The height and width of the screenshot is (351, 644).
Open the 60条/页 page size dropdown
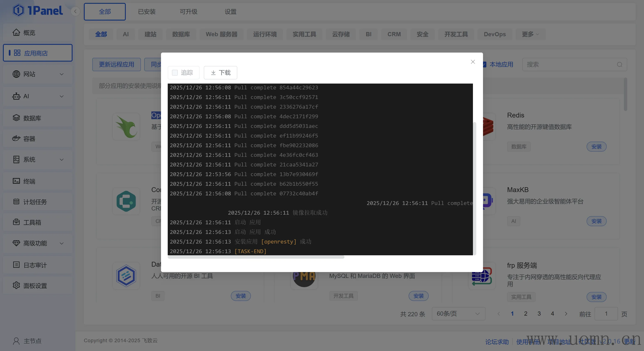(458, 314)
